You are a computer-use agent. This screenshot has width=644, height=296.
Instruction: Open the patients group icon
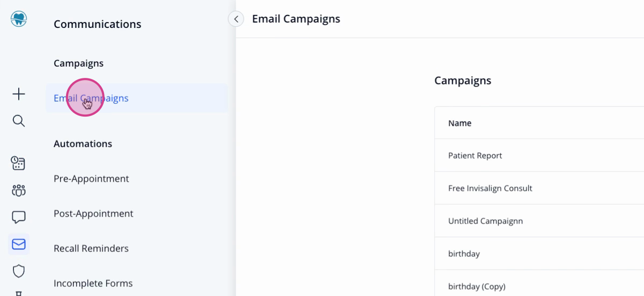19,190
